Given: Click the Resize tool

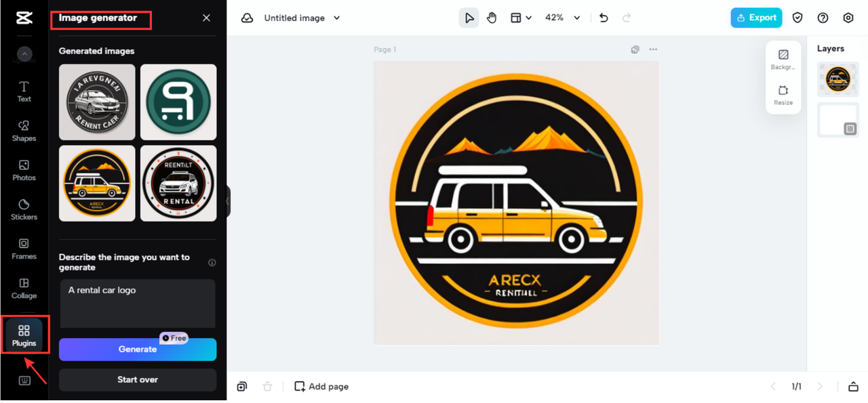Looking at the screenshot, I should tap(783, 96).
